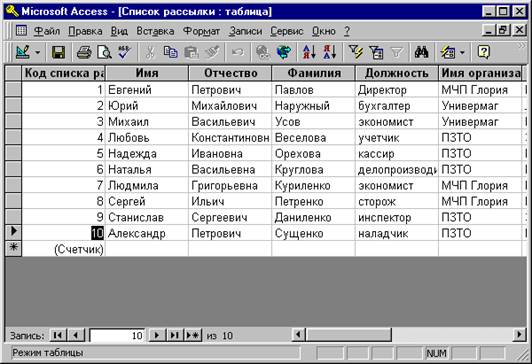Click the Print icon in toolbar
This screenshot has height=364, width=532.
pyautogui.click(x=83, y=52)
